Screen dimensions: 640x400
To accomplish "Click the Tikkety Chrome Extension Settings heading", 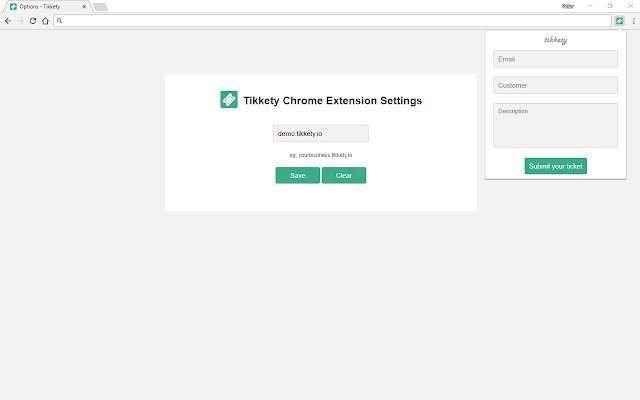I will click(333, 100).
